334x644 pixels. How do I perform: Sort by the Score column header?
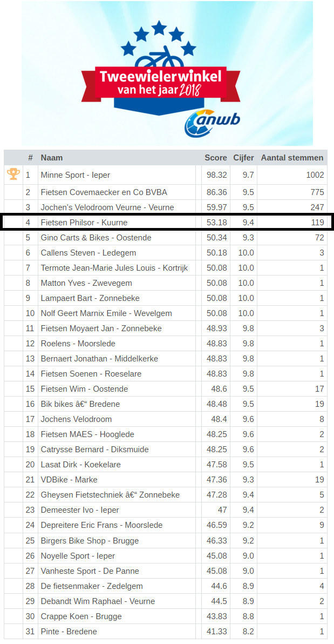click(216, 158)
